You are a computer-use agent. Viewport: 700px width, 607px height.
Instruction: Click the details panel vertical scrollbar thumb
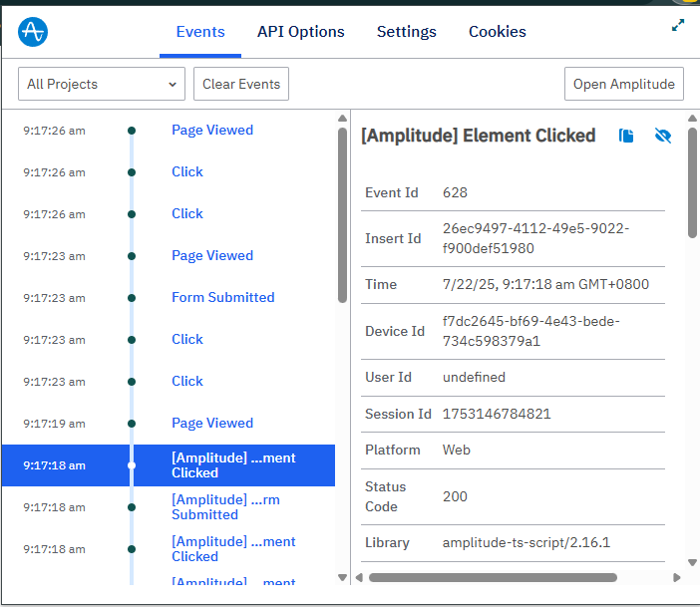point(692,183)
